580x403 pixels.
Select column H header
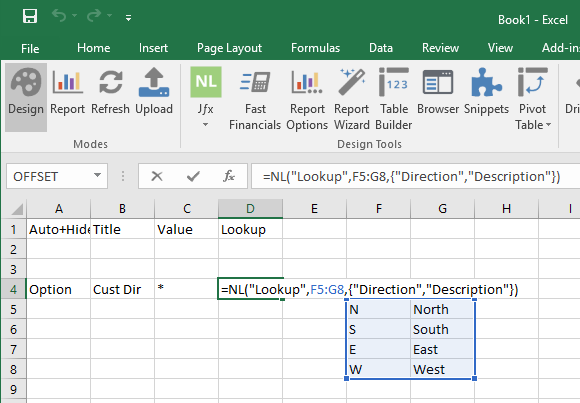point(506,209)
